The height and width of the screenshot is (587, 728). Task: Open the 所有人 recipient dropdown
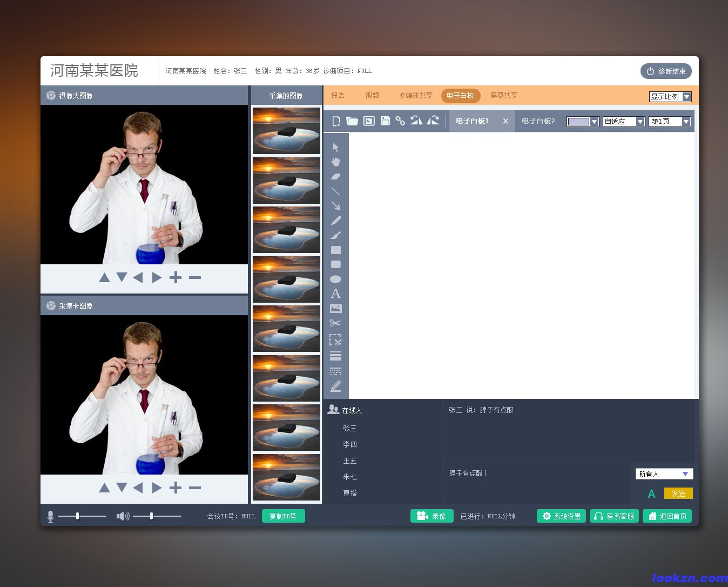coord(664,474)
